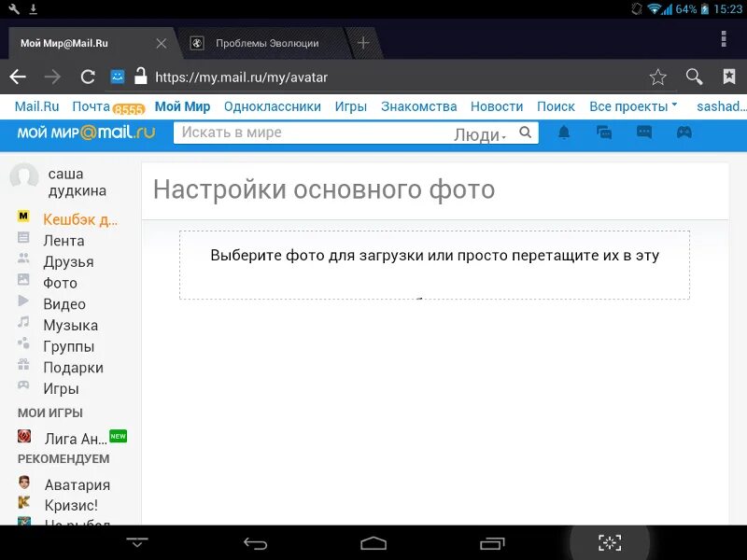
Task: Open Видео in the sidebar
Action: [64, 304]
